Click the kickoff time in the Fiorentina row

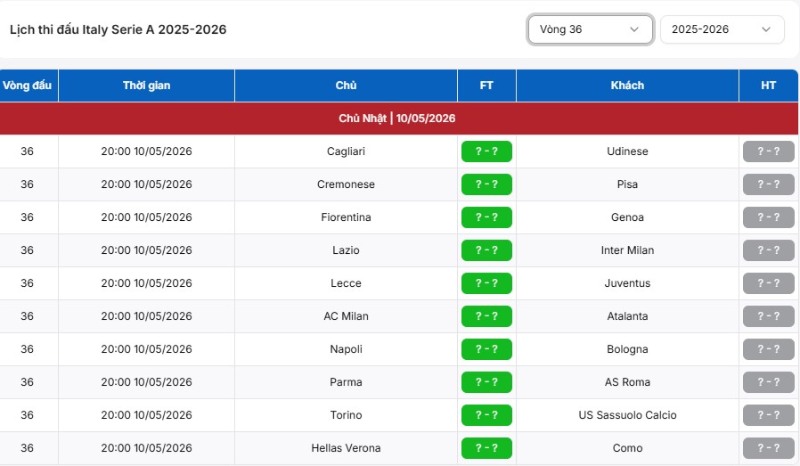coord(146,217)
